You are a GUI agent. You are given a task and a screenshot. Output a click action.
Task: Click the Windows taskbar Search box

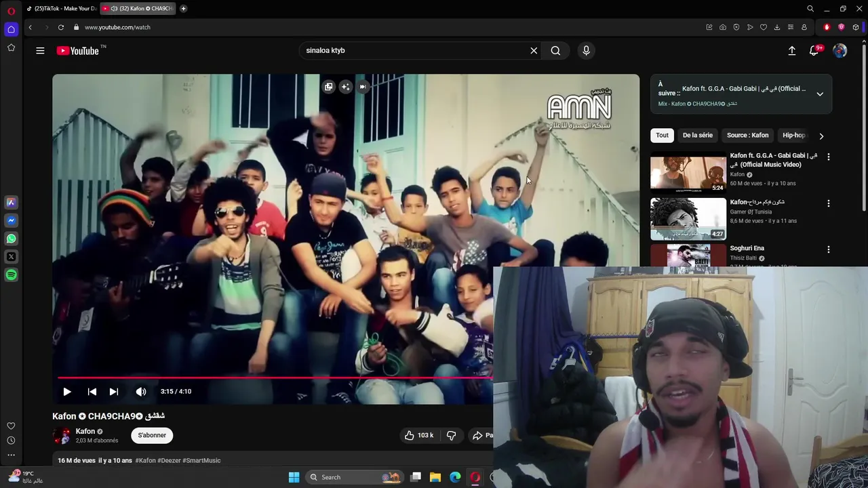coord(355,477)
